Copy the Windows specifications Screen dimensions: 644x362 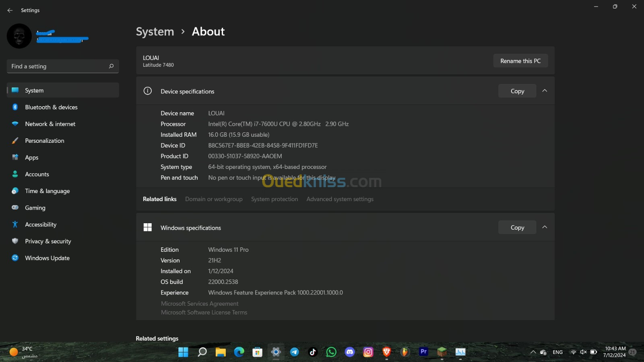tap(517, 227)
